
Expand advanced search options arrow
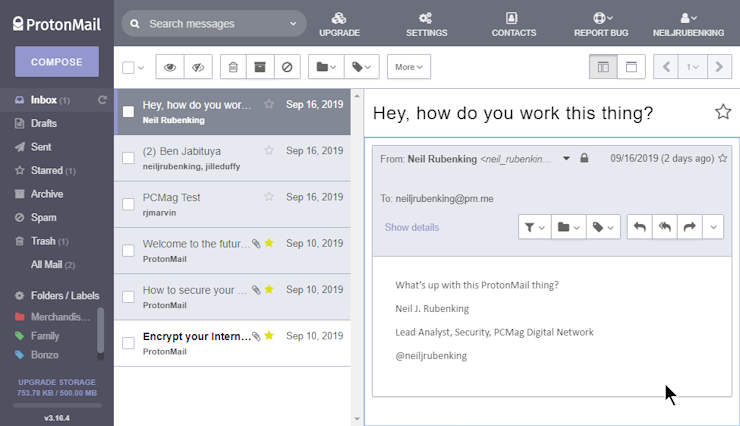click(x=293, y=24)
